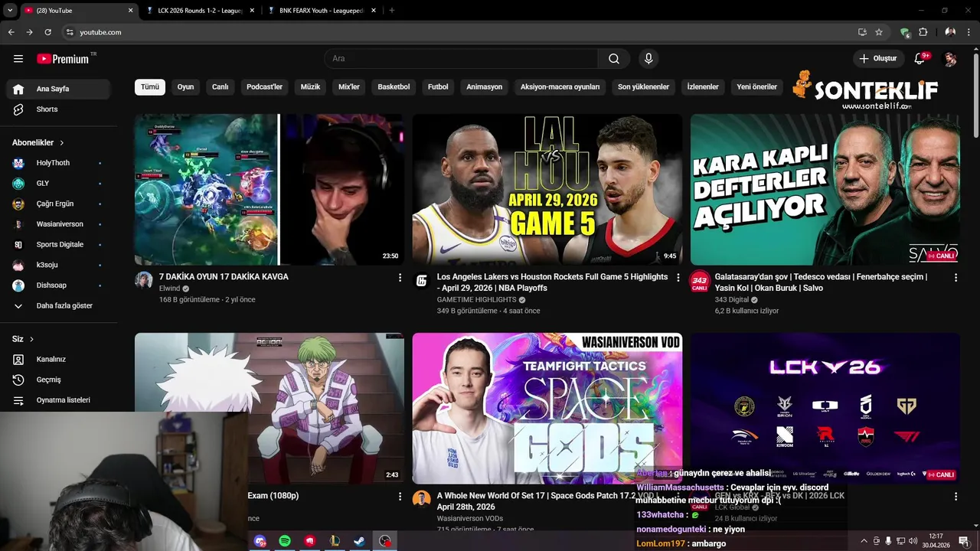The image size is (980, 551).
Task: Click the Oluştur create button
Action: point(878,59)
